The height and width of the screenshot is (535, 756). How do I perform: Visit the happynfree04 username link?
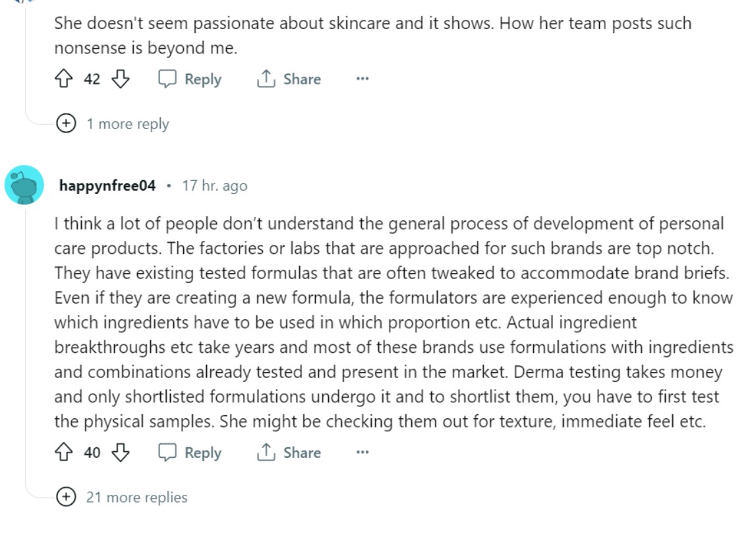point(107,185)
